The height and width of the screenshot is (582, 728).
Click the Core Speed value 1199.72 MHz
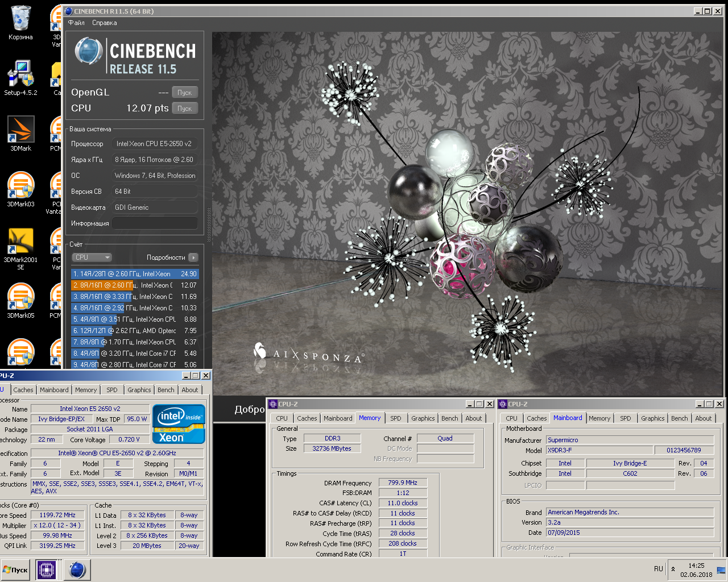pyautogui.click(x=57, y=515)
